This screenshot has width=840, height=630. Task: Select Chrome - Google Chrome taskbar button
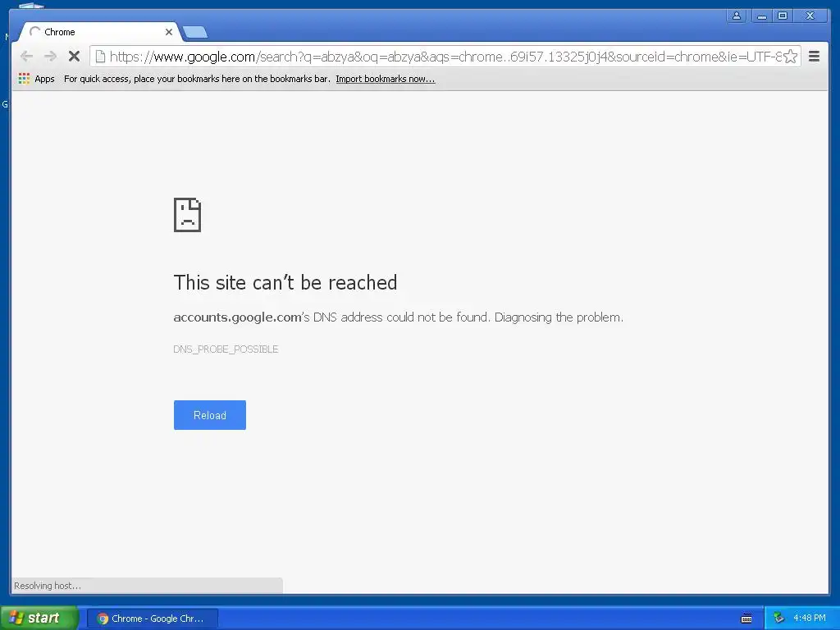152,619
